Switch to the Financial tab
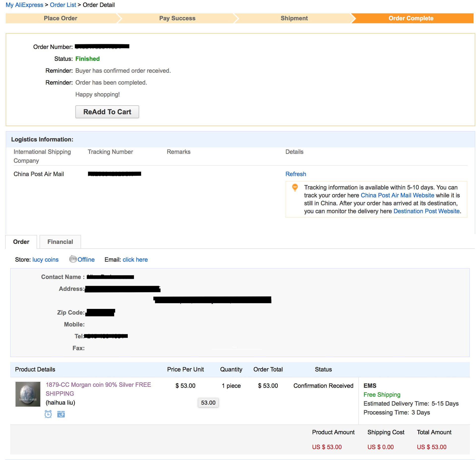Viewport: 476px width, 460px height. [x=60, y=242]
